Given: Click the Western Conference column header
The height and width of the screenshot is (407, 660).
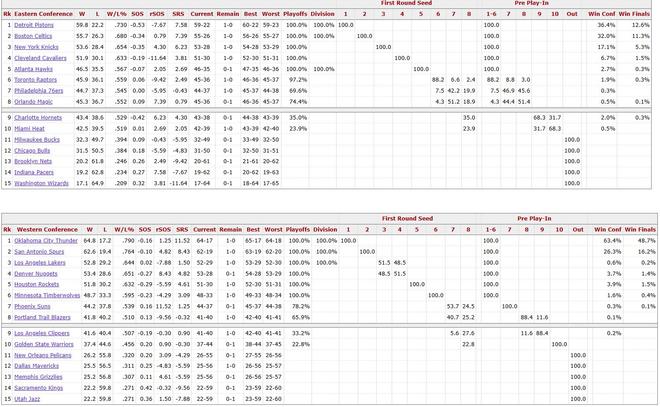Looking at the screenshot, I should [44, 229].
